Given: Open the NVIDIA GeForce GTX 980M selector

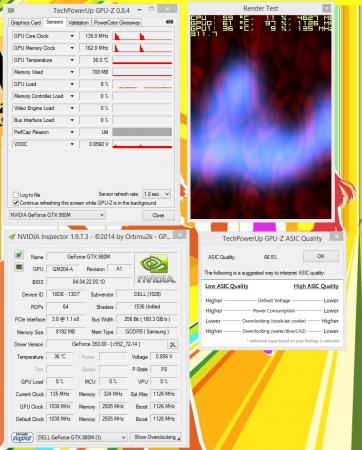Looking at the screenshot, I should point(57,215).
